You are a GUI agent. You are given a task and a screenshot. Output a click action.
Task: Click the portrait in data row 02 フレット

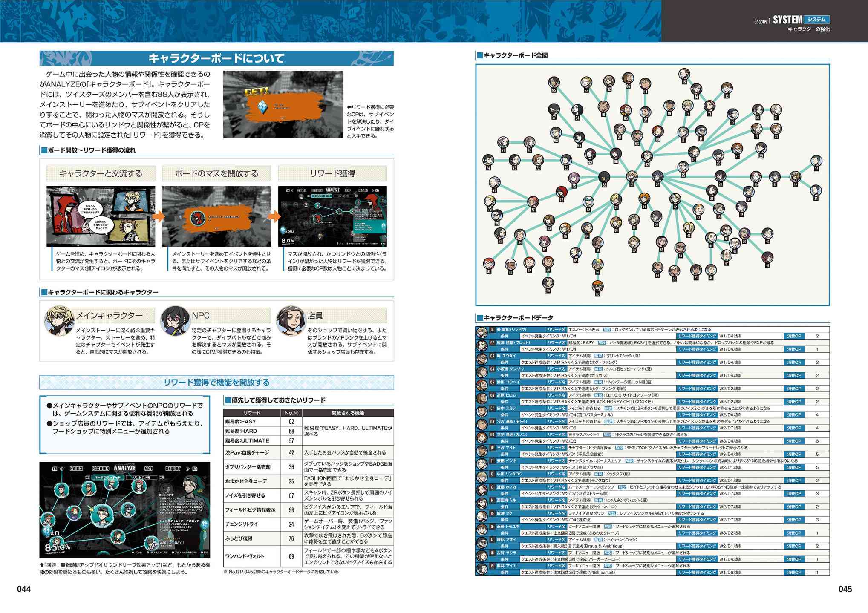pos(482,346)
